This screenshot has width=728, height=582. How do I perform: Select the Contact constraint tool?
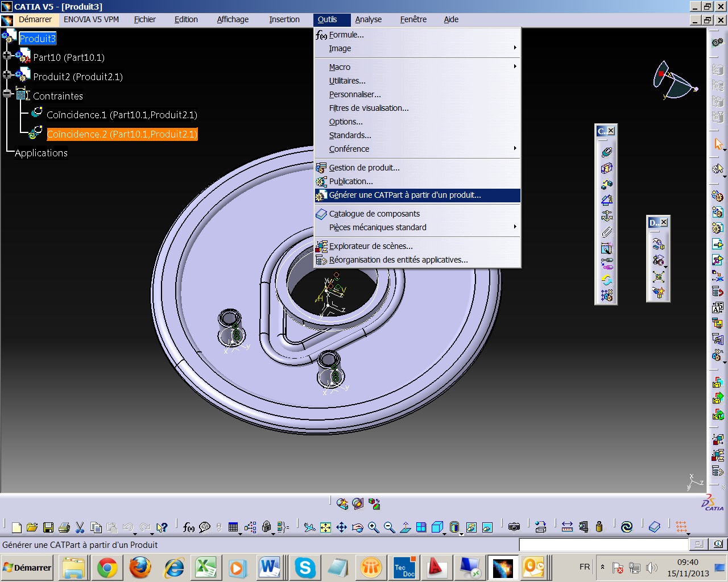pyautogui.click(x=606, y=168)
